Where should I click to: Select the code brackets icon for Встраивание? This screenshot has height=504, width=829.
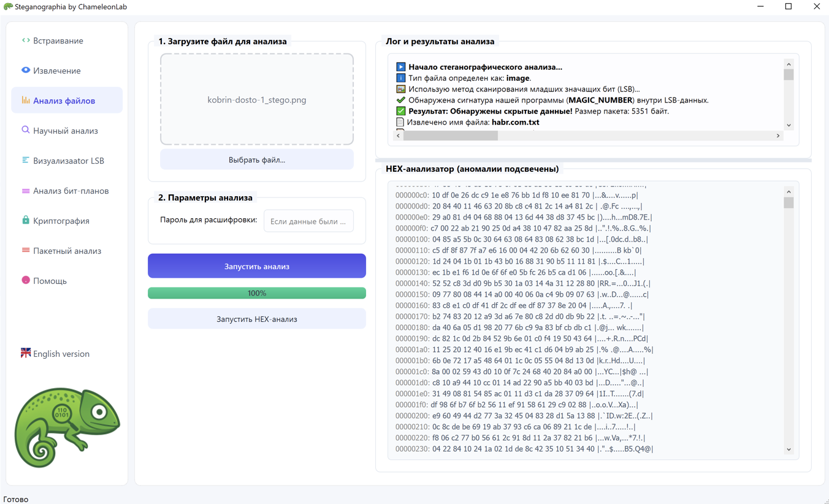point(24,40)
